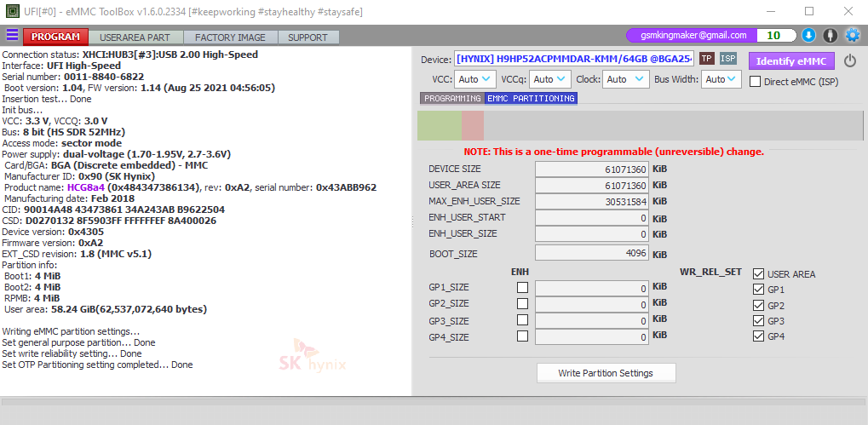This screenshot has width=868, height=425.
Task: Click the black dongle info icon
Action: [x=830, y=36]
